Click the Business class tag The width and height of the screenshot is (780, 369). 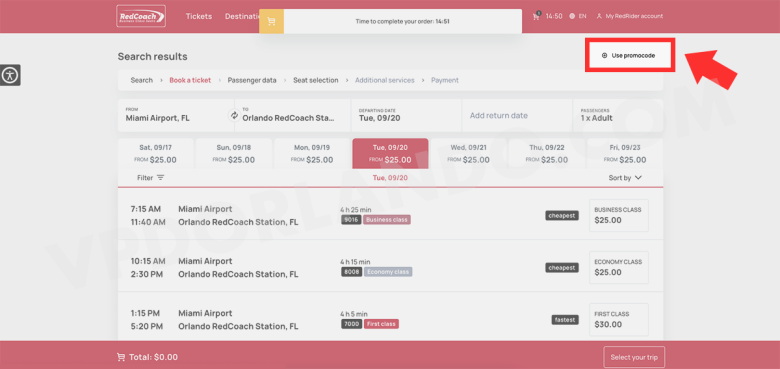pos(387,220)
